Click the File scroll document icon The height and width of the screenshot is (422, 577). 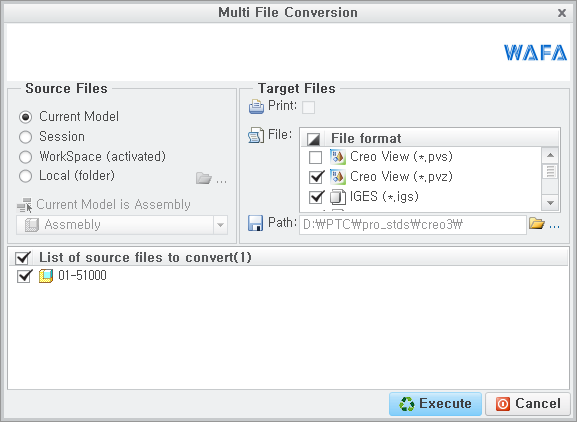(256, 135)
